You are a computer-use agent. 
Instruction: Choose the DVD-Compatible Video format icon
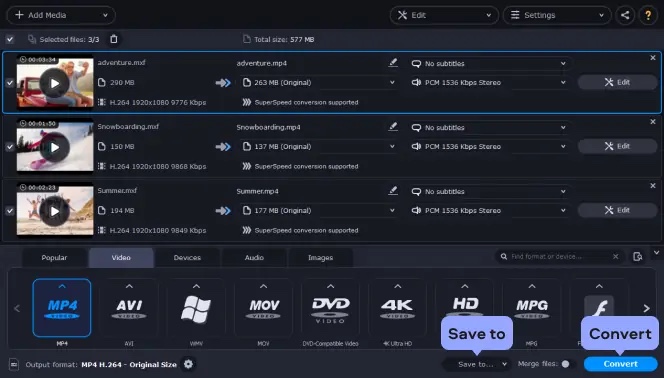point(330,308)
